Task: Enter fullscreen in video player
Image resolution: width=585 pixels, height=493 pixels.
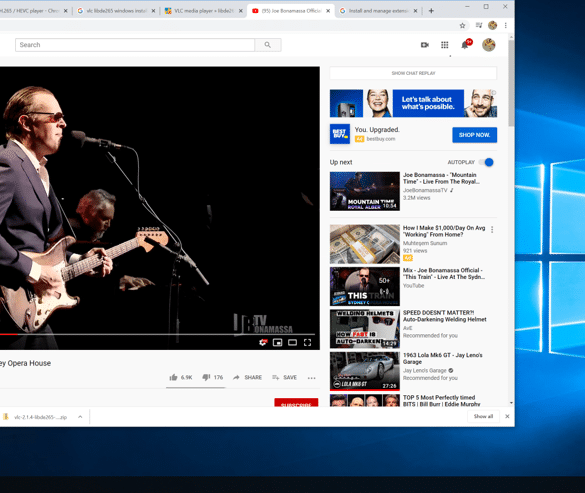Action: click(x=307, y=342)
